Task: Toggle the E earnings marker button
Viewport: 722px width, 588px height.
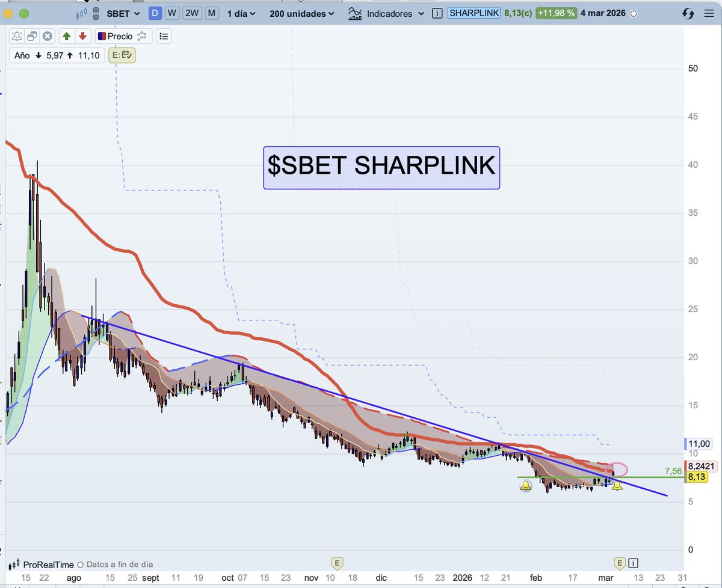Action: point(122,55)
